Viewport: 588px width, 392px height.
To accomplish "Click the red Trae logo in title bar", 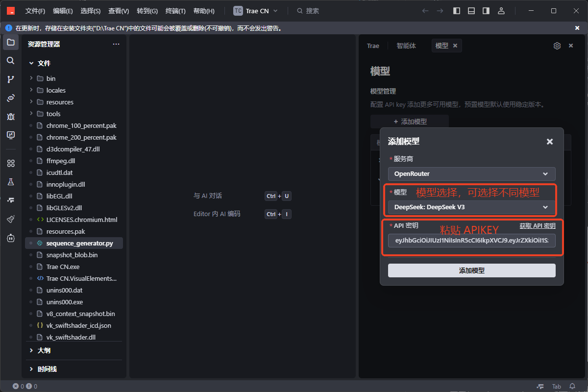I will click(x=11, y=11).
